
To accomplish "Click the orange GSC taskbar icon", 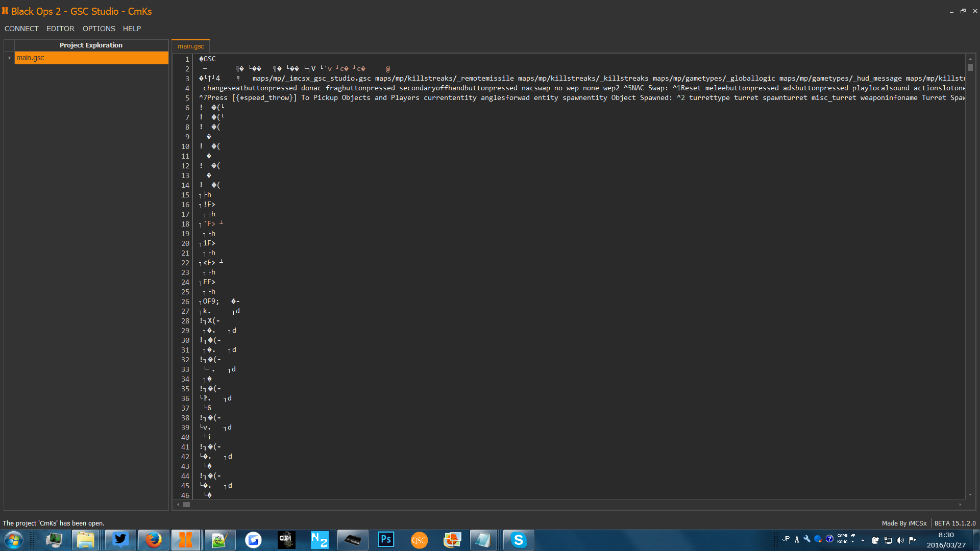I will pos(419,540).
